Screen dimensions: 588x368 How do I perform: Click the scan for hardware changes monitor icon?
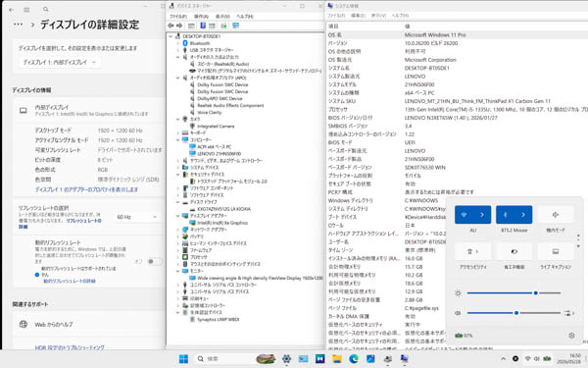point(235,26)
